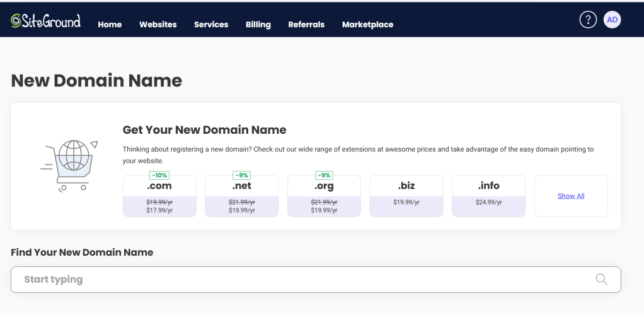
Task: Go to the Home menu item
Action: (x=110, y=25)
